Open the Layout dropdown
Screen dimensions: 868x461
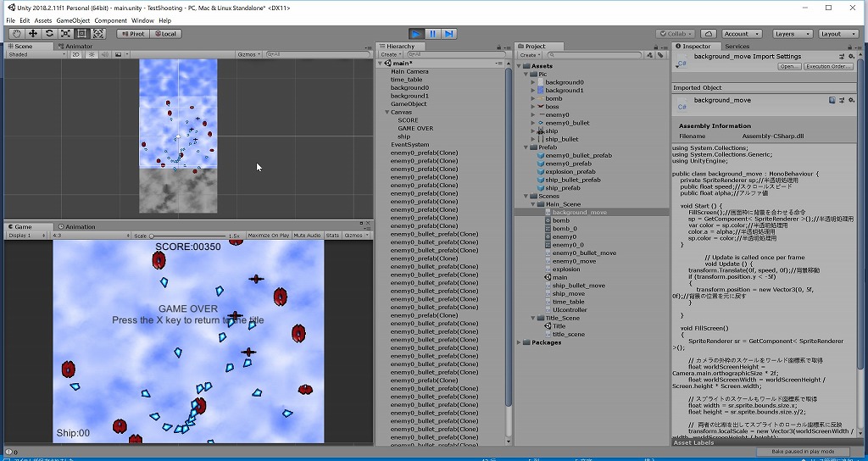tap(838, 34)
